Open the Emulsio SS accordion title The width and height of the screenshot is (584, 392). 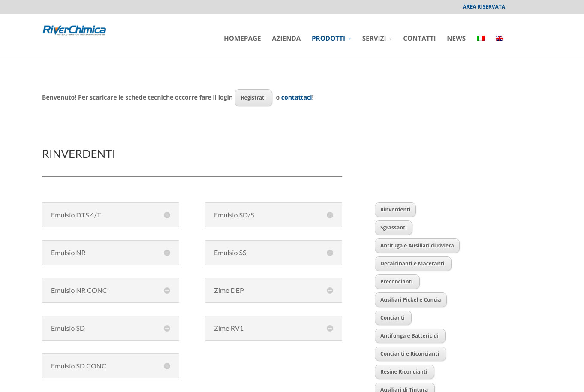tap(230, 253)
